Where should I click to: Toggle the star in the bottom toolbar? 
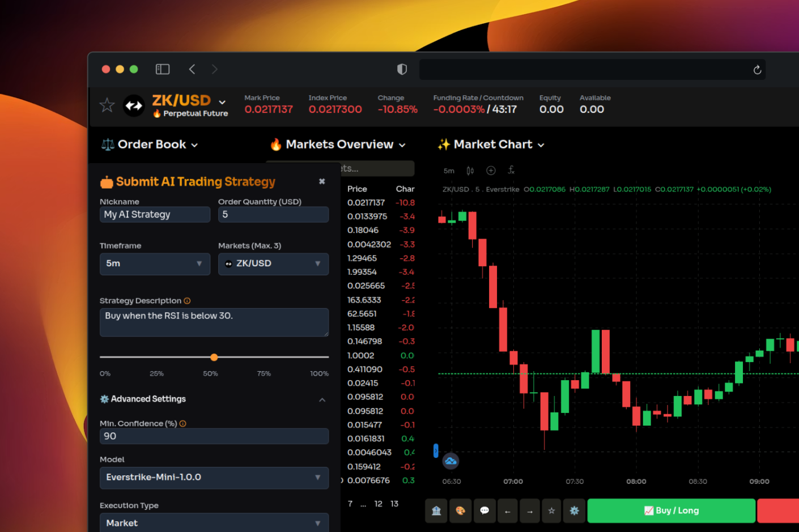pyautogui.click(x=551, y=510)
